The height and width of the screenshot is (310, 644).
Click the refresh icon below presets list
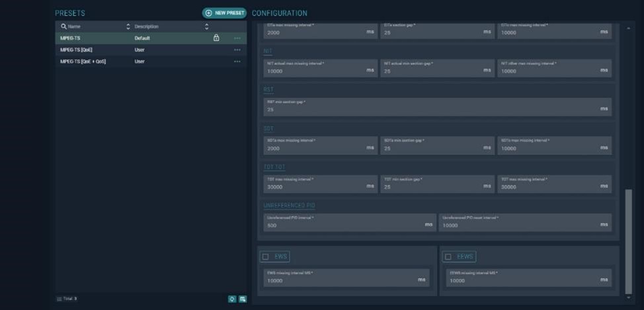click(232, 299)
